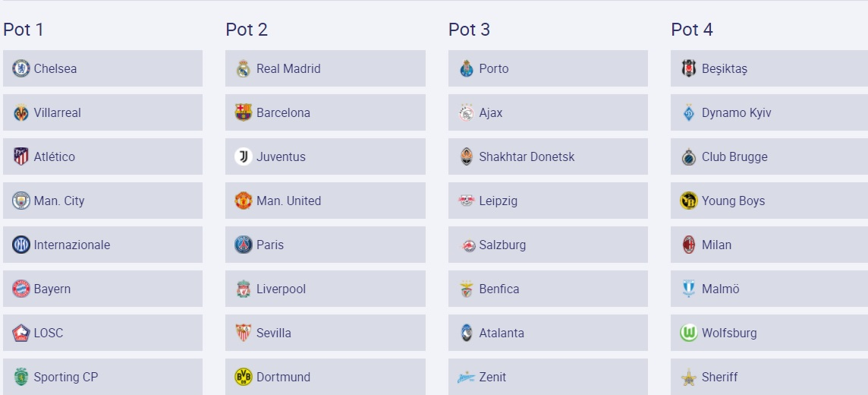Click the Barcelona club crest icon

244,112
